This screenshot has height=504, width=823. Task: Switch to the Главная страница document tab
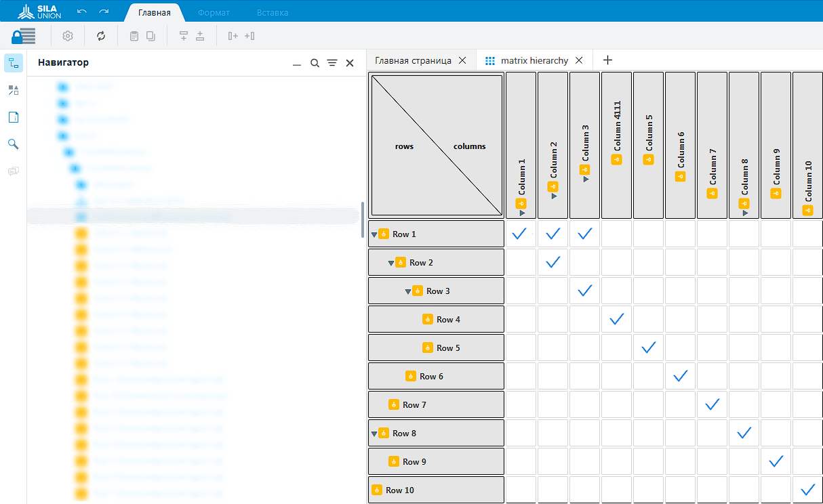pyautogui.click(x=413, y=60)
